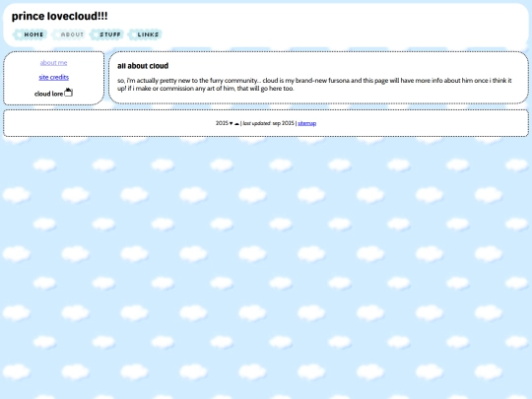Click the cloud emoji in the footer
This screenshot has height=399, width=532.
tap(236, 123)
